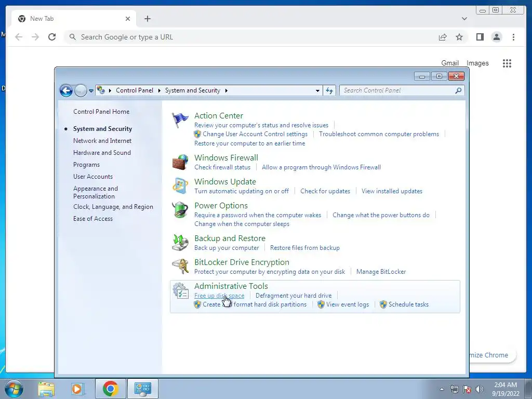Go to Control Panel Home
Viewport: 532px width, 399px height.
click(x=101, y=112)
